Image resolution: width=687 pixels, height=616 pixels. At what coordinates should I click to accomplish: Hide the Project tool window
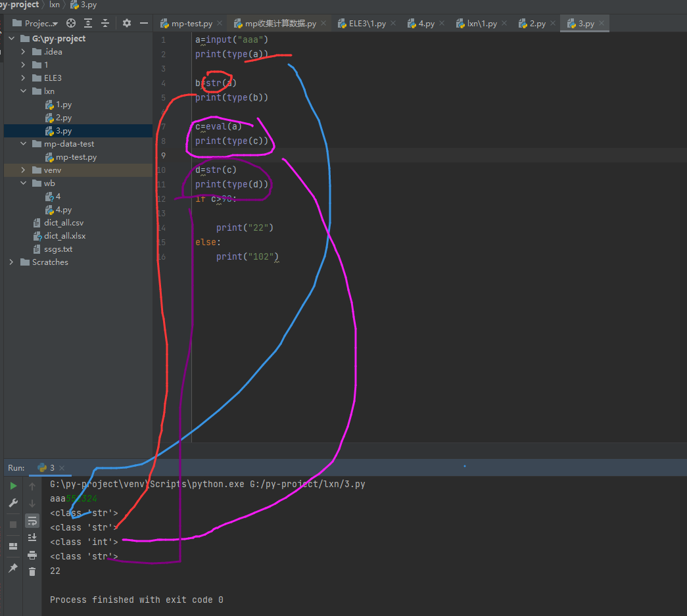click(144, 23)
